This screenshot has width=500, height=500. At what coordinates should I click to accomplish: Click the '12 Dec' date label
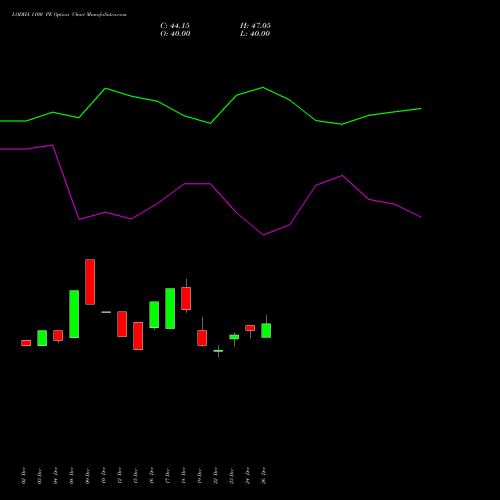[x=120, y=476]
